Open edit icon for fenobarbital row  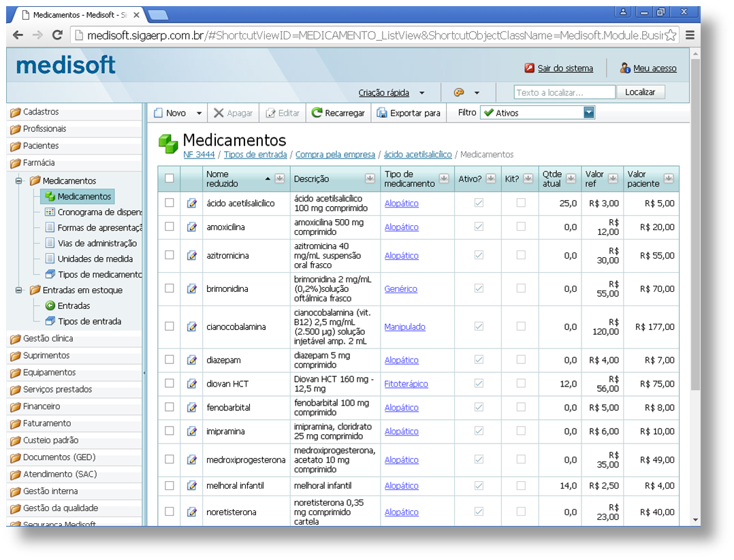point(191,408)
